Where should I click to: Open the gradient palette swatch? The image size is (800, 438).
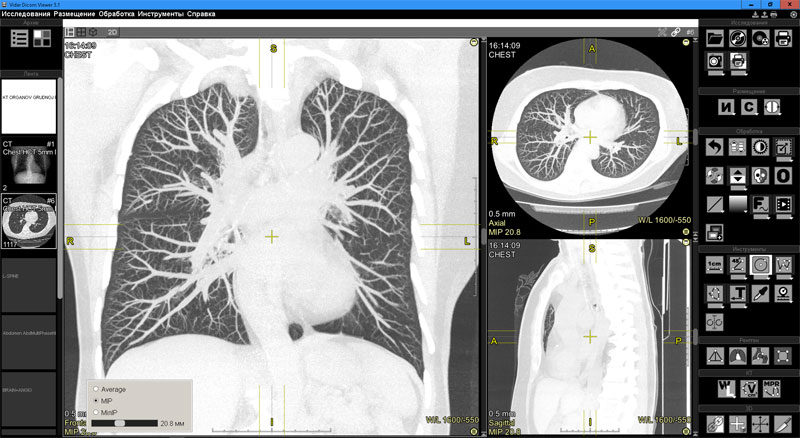pos(738,204)
